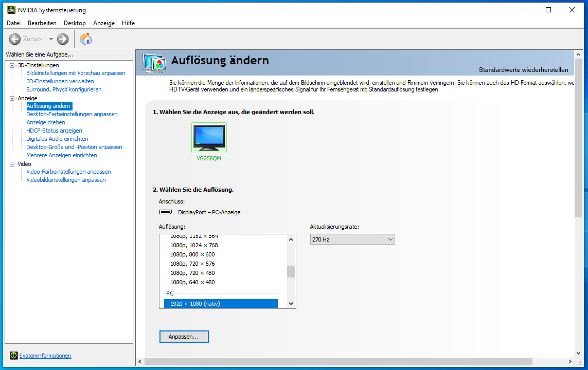Open the Systeminformationen link
Image resolution: width=588 pixels, height=370 pixels.
point(45,356)
